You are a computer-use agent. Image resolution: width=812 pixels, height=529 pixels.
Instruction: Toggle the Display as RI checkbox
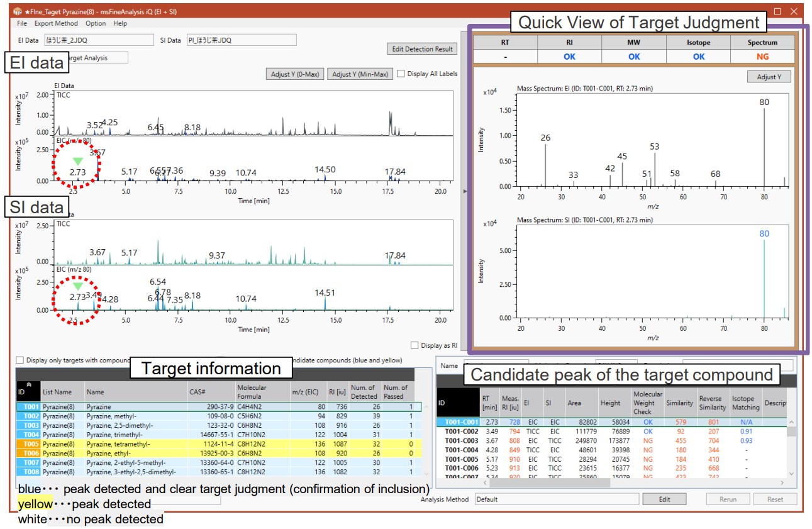tap(414, 345)
